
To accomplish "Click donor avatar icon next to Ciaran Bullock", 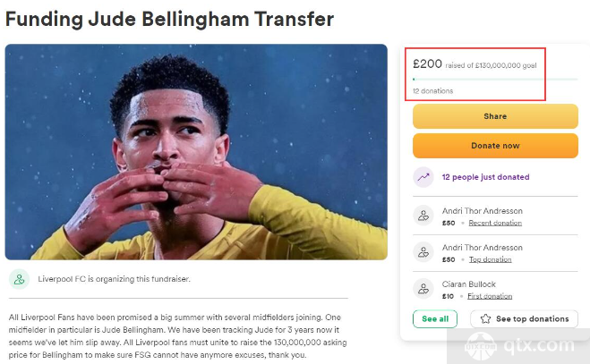I will (x=423, y=289).
